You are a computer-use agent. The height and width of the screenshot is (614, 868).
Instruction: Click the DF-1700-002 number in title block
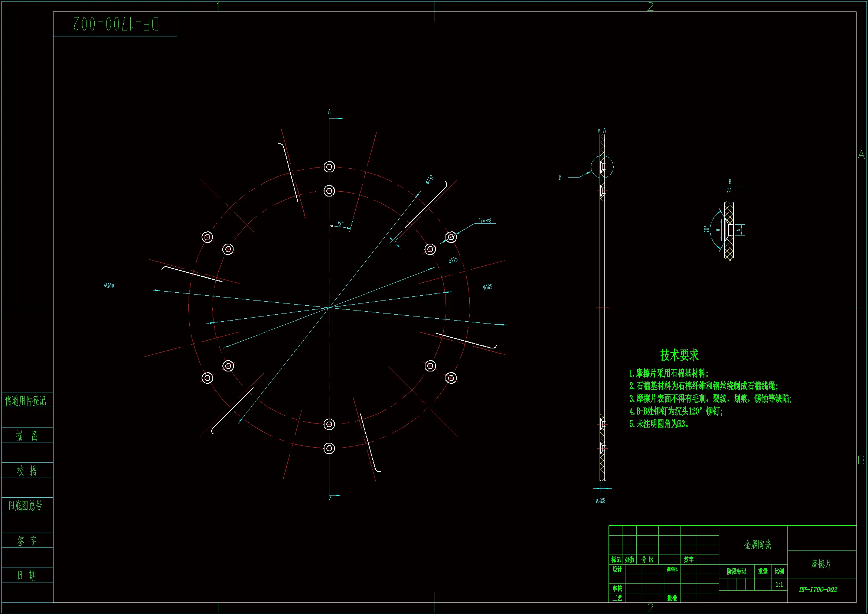click(x=818, y=590)
